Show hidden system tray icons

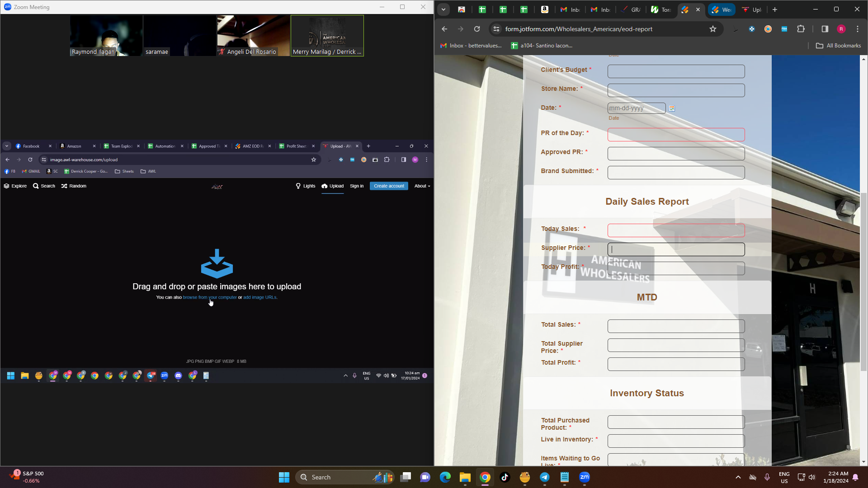point(738,477)
